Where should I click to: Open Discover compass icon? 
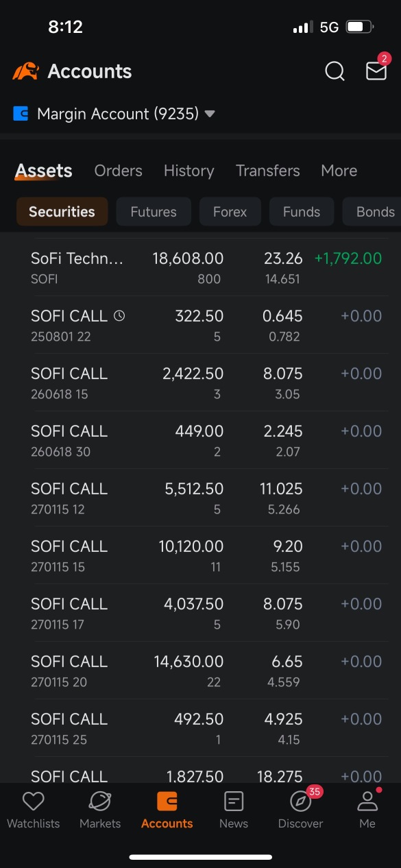point(300,801)
